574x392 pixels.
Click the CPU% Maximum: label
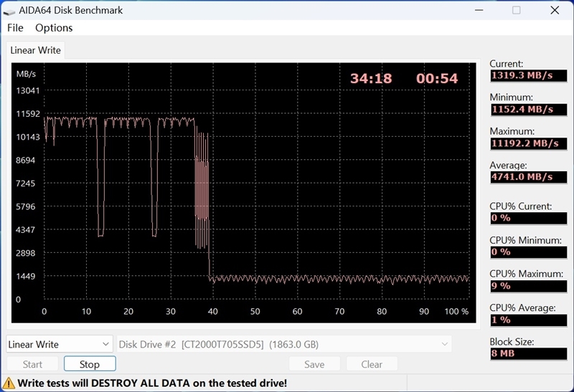(x=527, y=274)
